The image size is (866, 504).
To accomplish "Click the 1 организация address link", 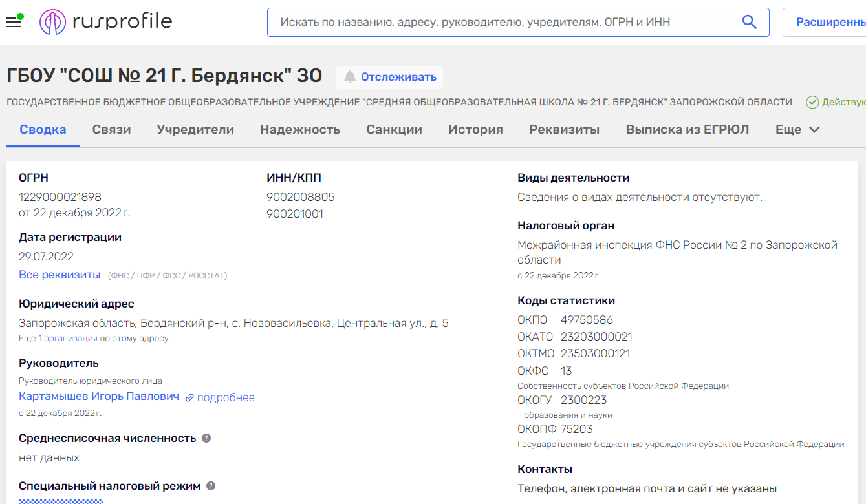I will 67,339.
